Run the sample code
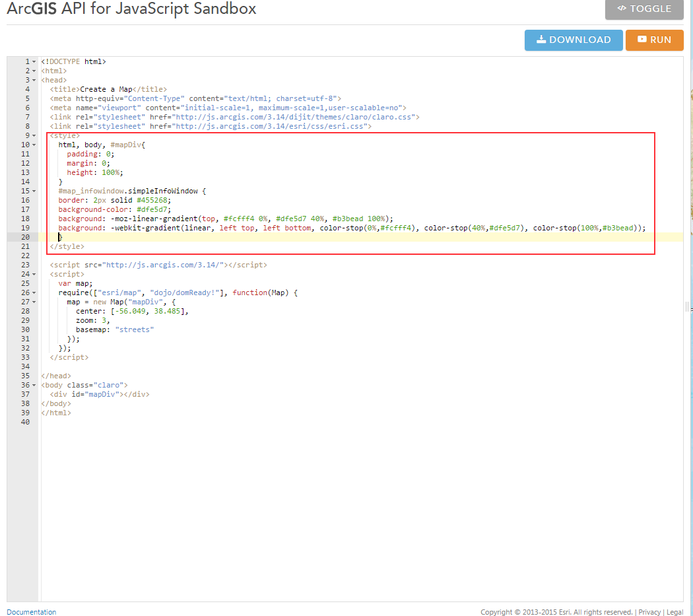Viewport: 693px width, 616px height. point(654,40)
